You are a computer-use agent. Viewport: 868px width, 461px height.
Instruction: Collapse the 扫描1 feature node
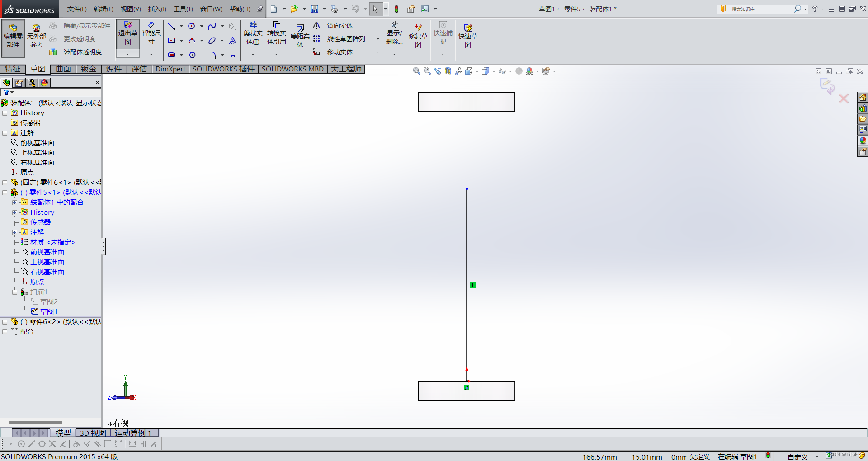click(x=15, y=292)
